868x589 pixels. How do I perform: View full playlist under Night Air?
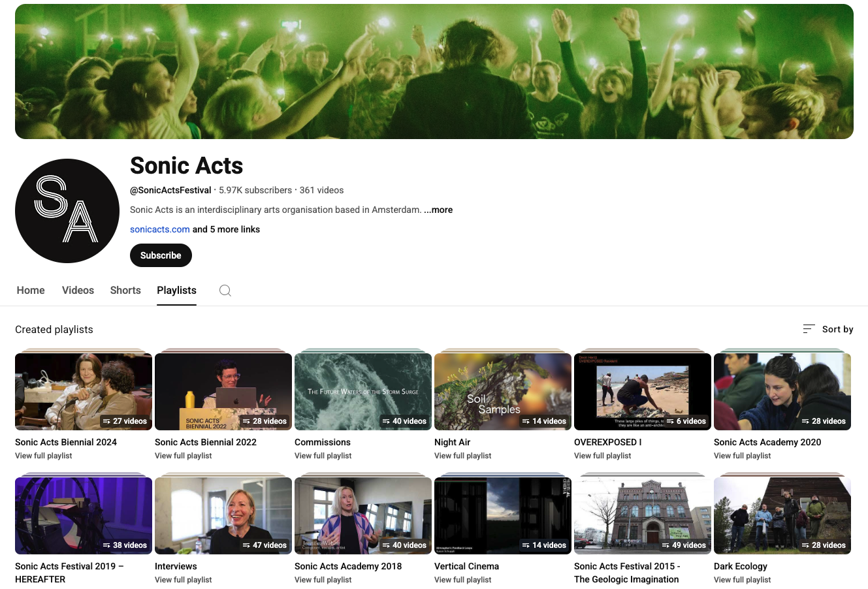point(463,456)
